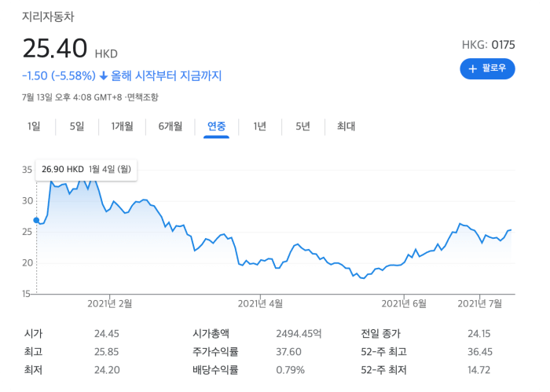Select the 최대 max range tab

pyautogui.click(x=346, y=126)
